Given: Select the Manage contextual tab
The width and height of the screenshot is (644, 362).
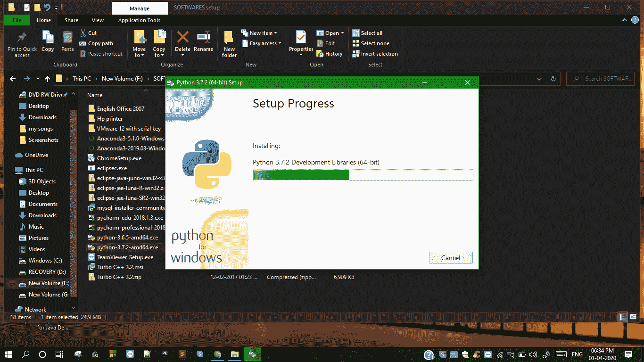Looking at the screenshot, I should click(140, 8).
